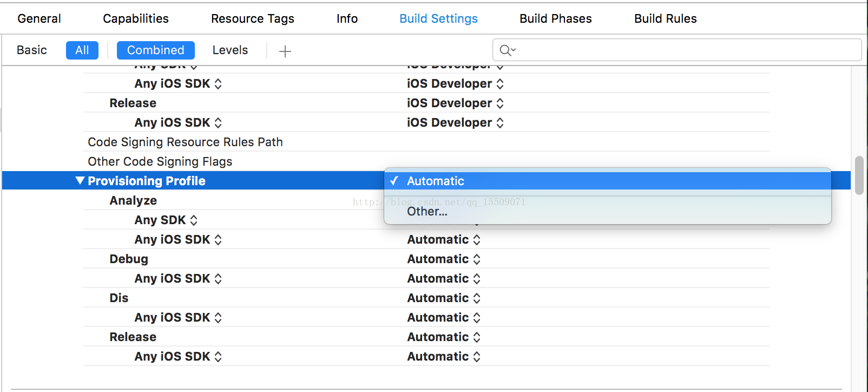868x392 pixels.
Task: Select the Dis configuration row
Action: coord(426,298)
